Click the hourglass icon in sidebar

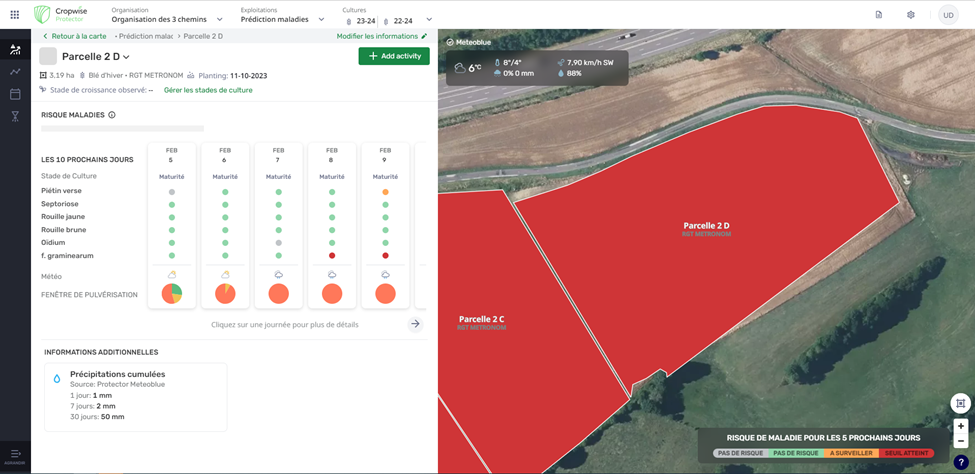click(15, 117)
